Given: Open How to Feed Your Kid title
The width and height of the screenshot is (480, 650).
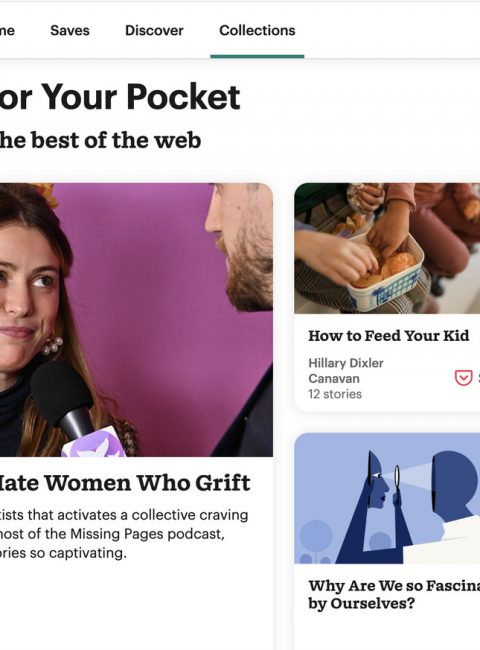Looking at the screenshot, I should pyautogui.click(x=388, y=335).
